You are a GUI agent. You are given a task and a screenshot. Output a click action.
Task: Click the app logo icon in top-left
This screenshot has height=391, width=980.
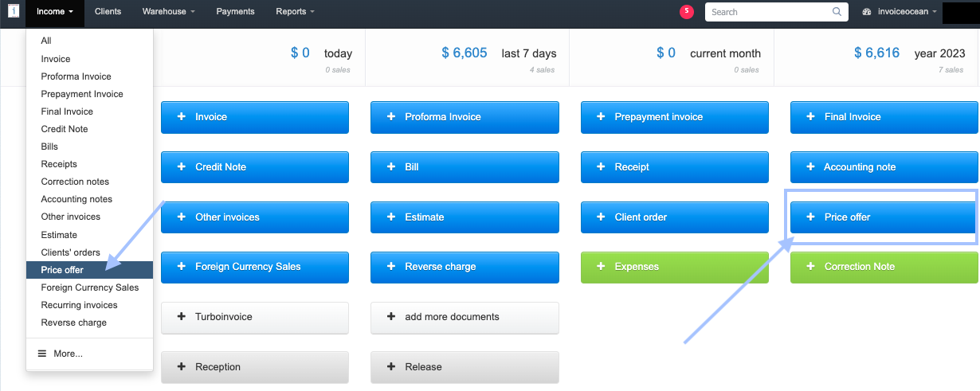[x=14, y=12]
